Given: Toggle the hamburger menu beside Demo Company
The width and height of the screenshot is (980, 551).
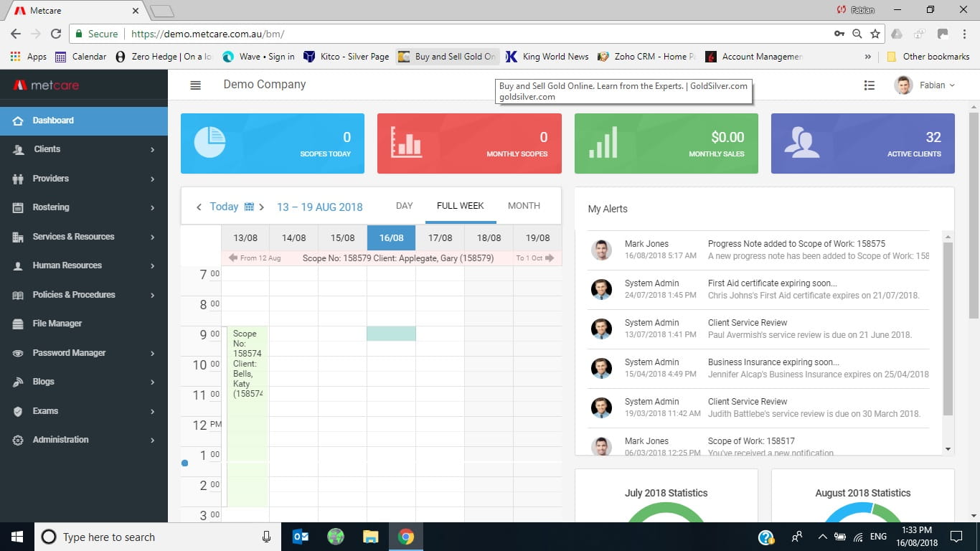Looking at the screenshot, I should [x=195, y=85].
